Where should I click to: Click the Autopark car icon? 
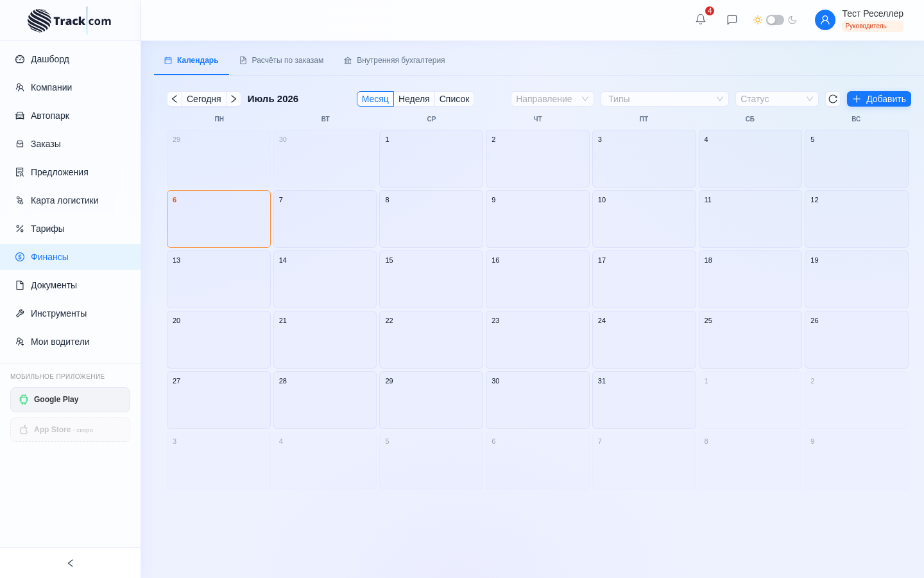[20, 116]
